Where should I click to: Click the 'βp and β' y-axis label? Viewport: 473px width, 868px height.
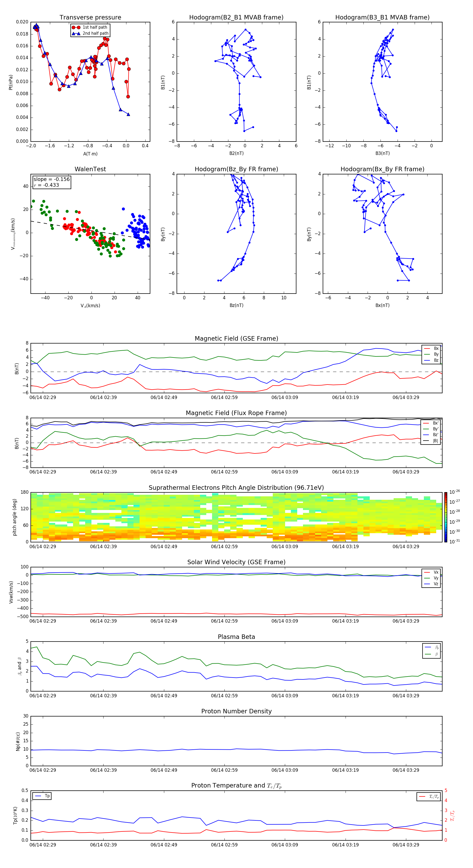point(19,667)
